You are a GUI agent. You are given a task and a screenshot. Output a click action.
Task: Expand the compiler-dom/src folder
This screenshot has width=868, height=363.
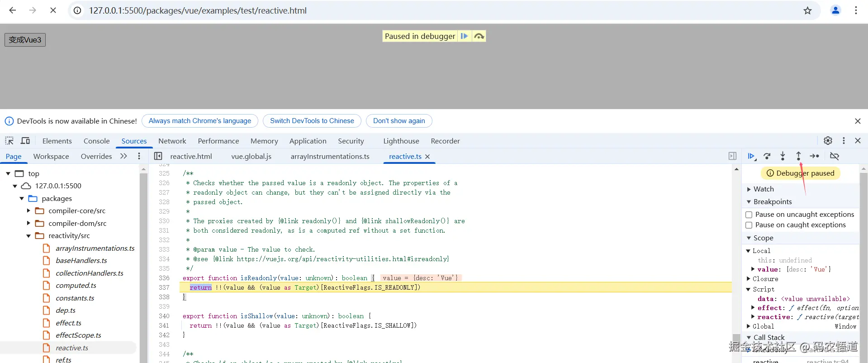(x=28, y=223)
